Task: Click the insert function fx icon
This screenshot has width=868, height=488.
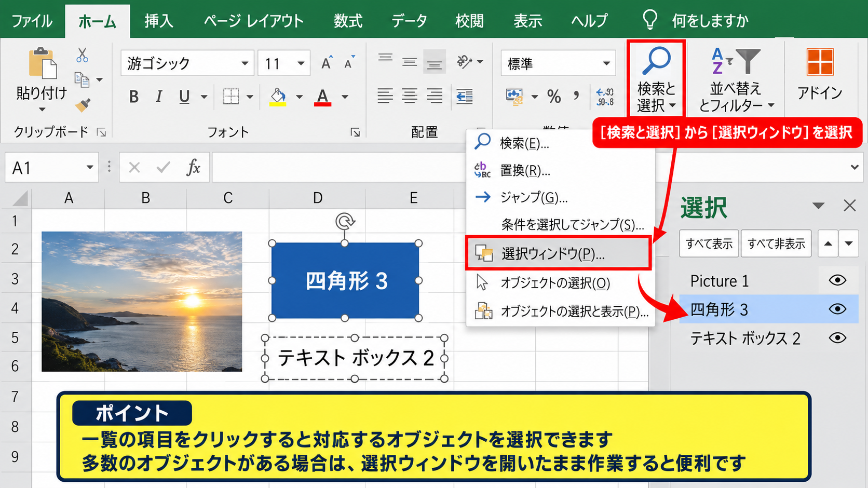Action: coord(193,167)
